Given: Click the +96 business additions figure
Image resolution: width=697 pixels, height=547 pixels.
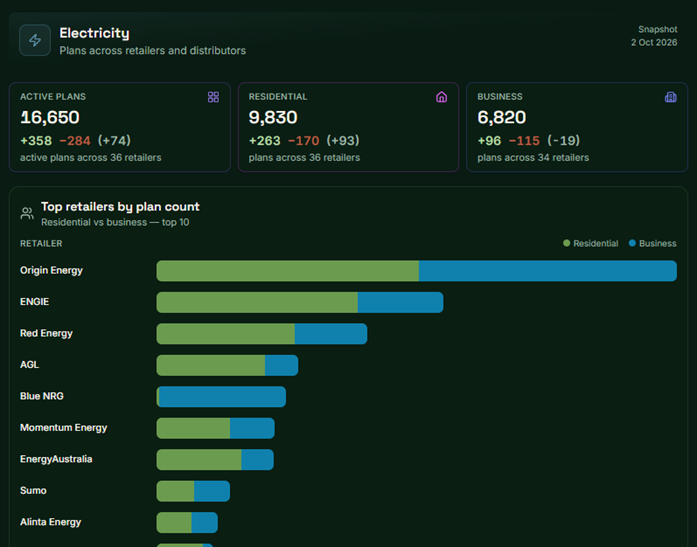Looking at the screenshot, I should coord(489,141).
